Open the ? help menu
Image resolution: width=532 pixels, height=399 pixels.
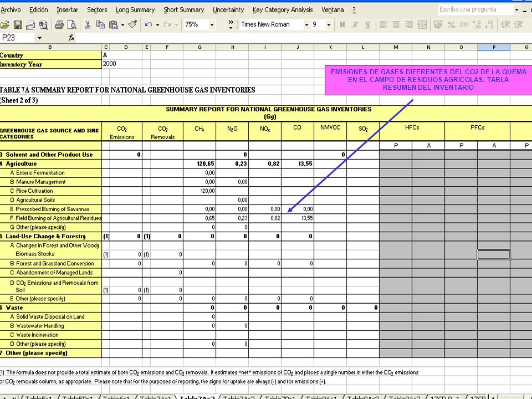point(354,10)
